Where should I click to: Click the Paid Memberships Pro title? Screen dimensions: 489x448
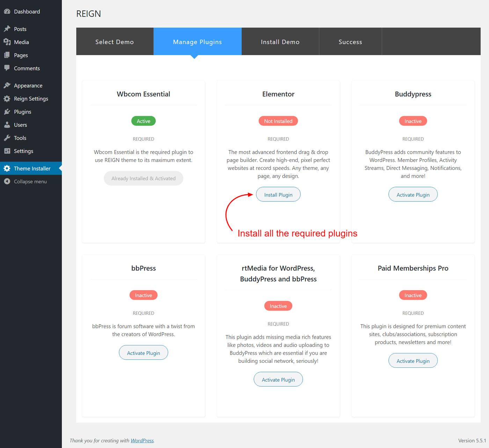[x=413, y=268]
